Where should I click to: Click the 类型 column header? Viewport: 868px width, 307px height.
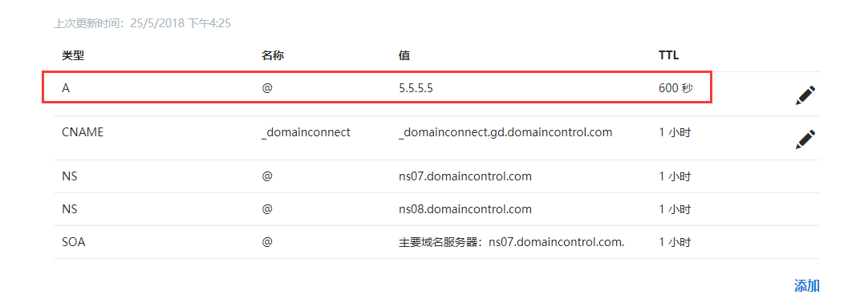[72, 55]
